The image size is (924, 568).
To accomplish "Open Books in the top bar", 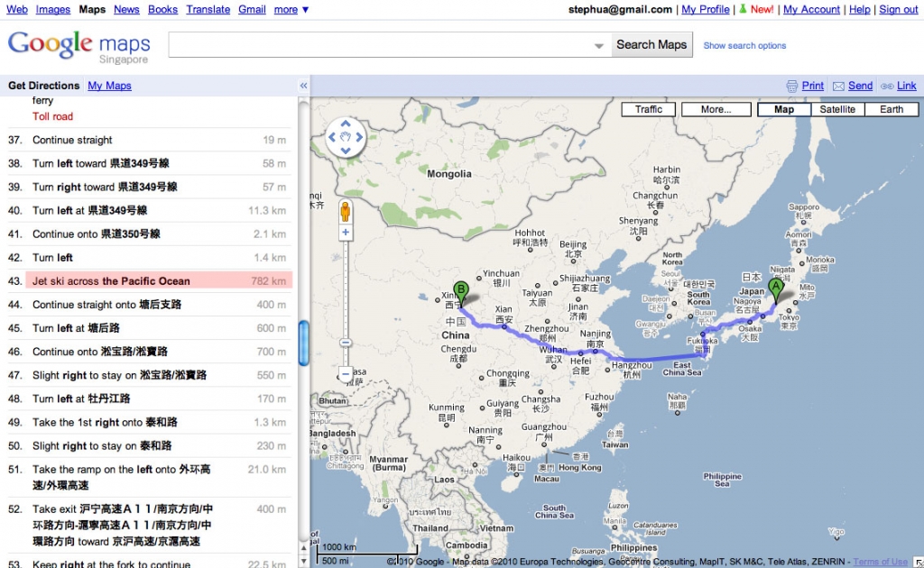I will 162,9.
